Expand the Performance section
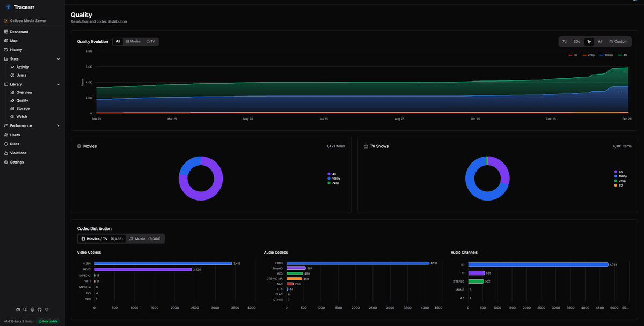Viewport: 644px width, 326px height. coord(59,125)
